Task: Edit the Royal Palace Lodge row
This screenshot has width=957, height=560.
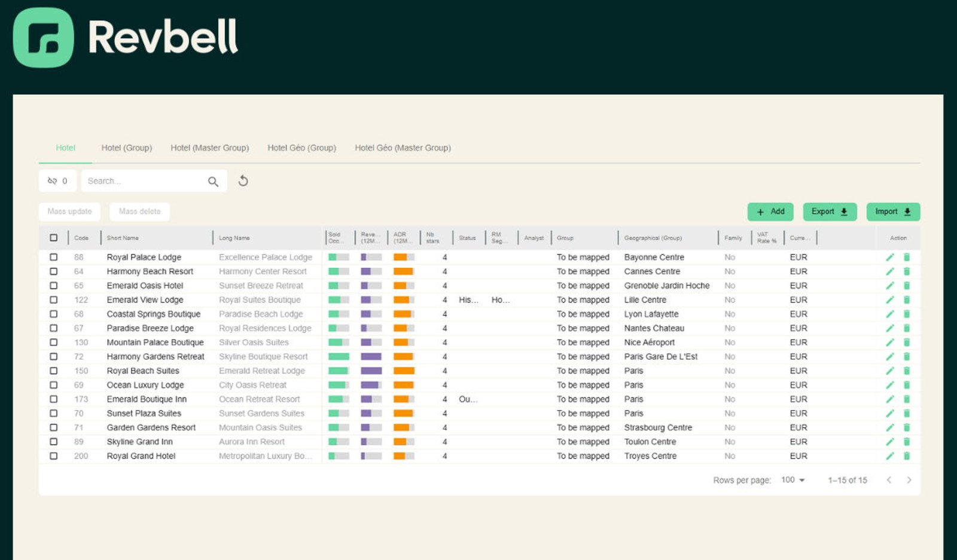Action: 890,257
